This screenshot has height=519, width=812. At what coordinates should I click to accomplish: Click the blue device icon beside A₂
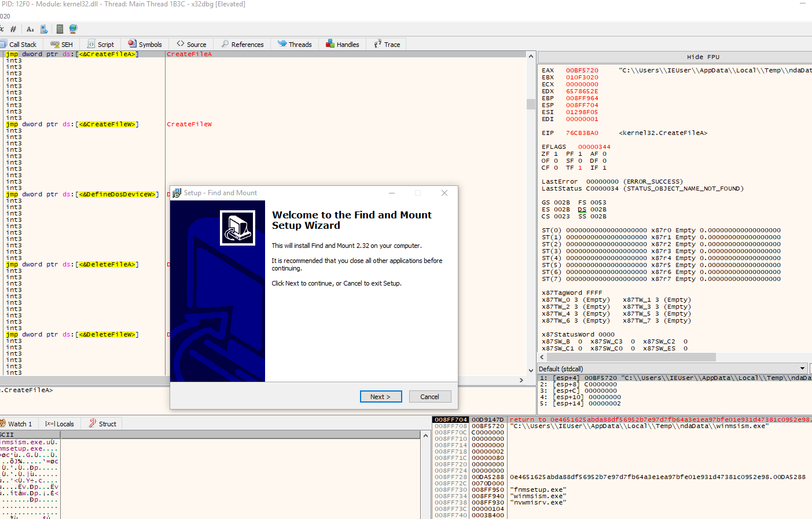coord(44,29)
